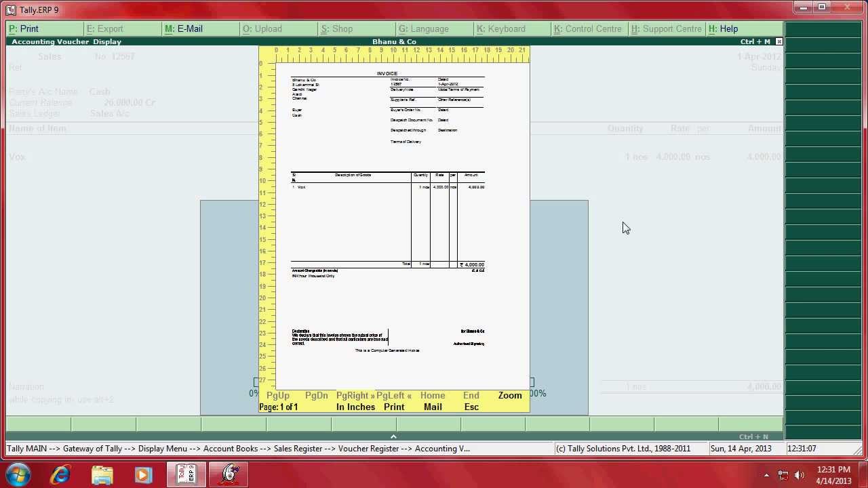Open Windows Media Player from the taskbar
This screenshot has height=488, width=868.
coord(143,474)
